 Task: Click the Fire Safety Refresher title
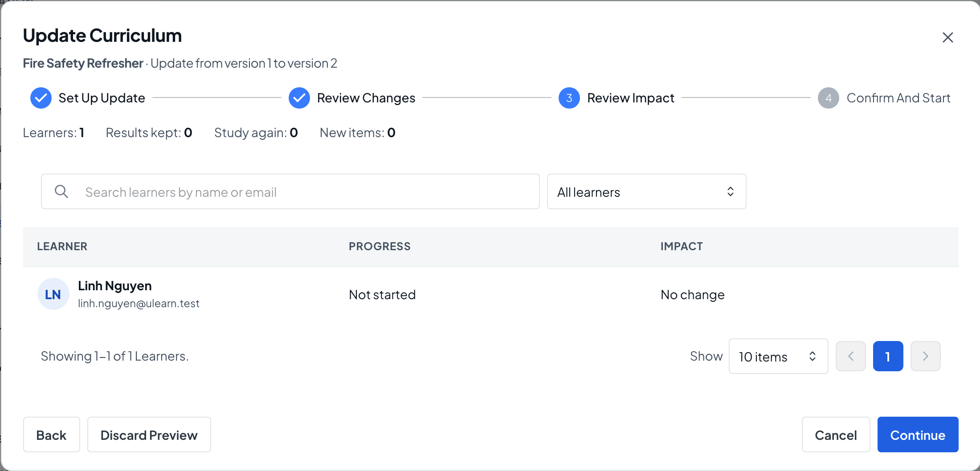(83, 63)
